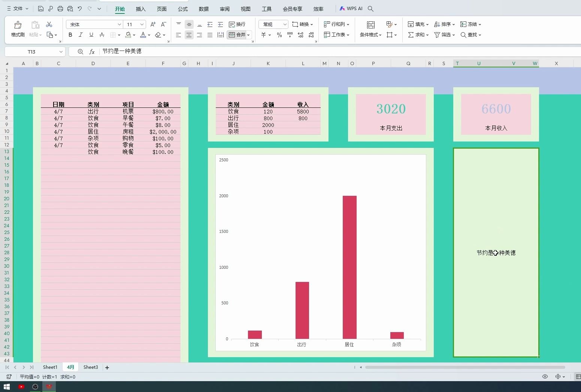Viewport: 581px width, 392px height.
Task: Open the font size dropdown showing 11
Action: pyautogui.click(x=142, y=24)
